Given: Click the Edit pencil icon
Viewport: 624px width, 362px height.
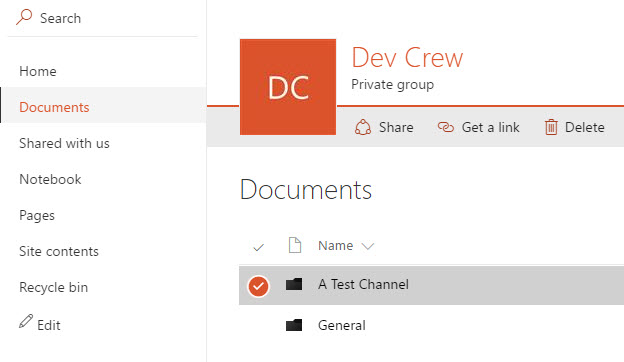Looking at the screenshot, I should pos(26,321).
